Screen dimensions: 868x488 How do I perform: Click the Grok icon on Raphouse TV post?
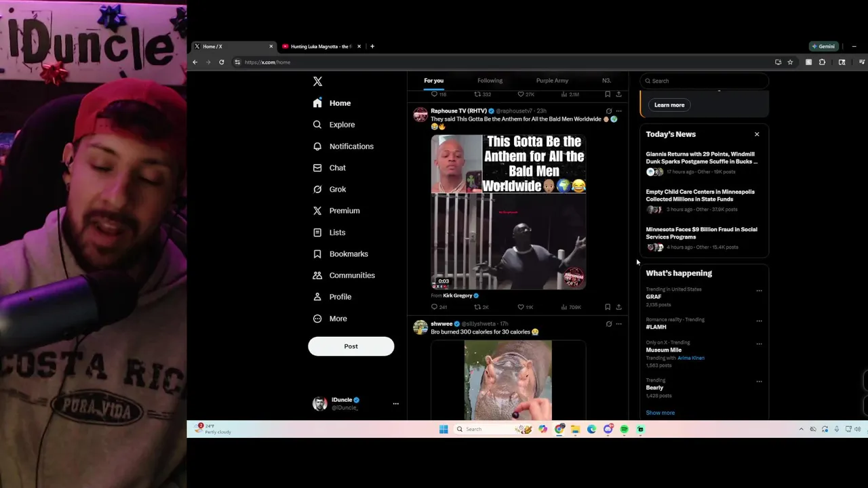click(608, 111)
